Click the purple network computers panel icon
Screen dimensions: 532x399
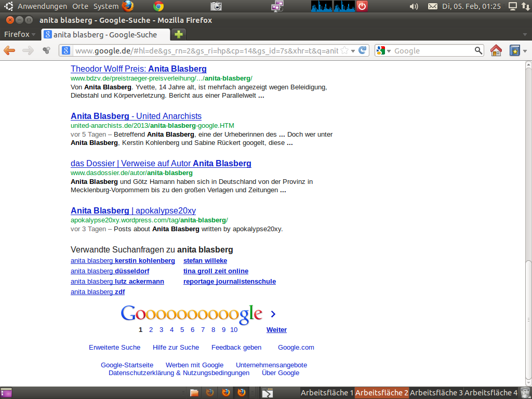tap(277, 6)
